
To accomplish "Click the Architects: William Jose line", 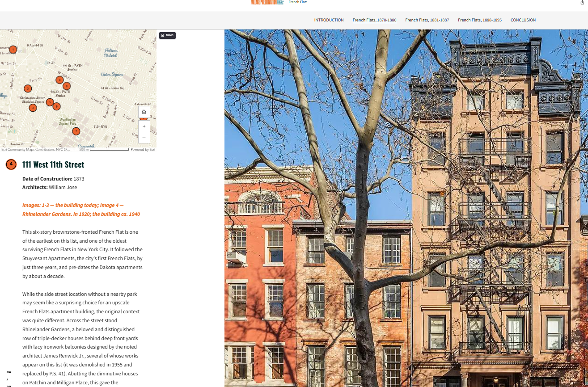I will [50, 187].
